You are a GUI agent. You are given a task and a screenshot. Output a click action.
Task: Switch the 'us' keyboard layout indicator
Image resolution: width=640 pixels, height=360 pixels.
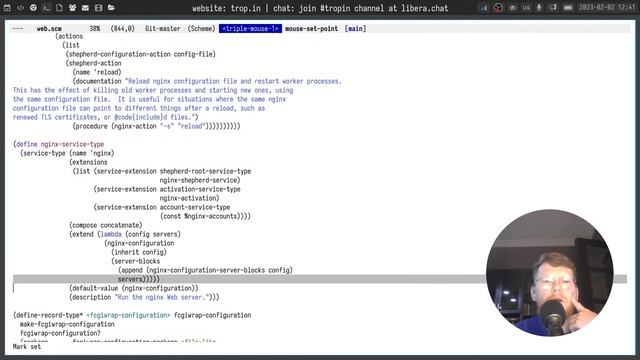point(526,8)
